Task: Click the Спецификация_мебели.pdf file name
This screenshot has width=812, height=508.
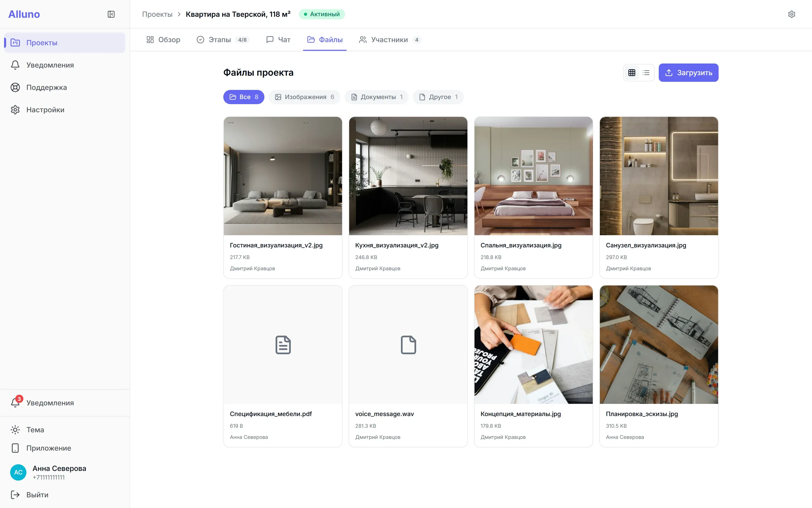Action: pyautogui.click(x=271, y=414)
